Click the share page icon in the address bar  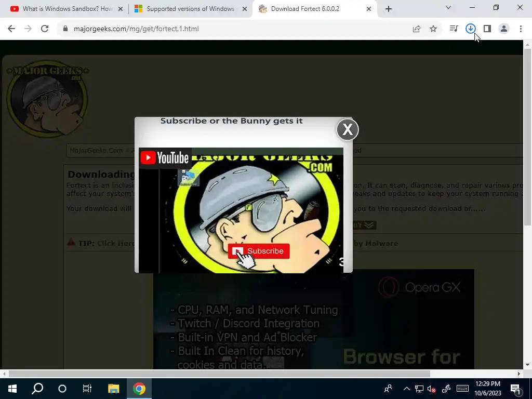click(417, 29)
